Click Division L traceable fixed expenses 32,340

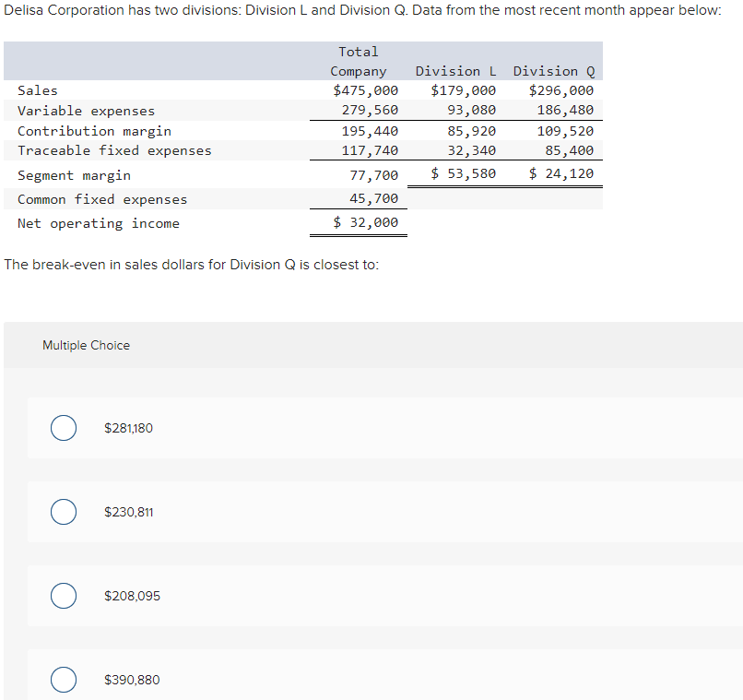pyautogui.click(x=471, y=150)
